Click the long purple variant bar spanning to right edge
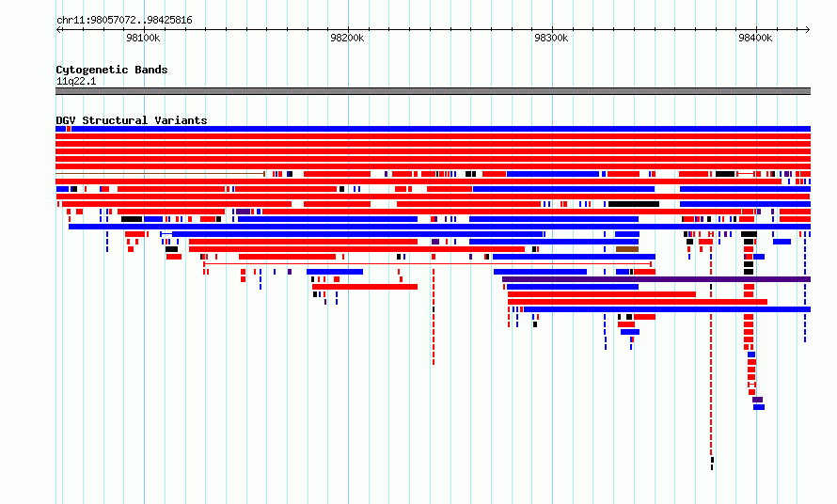The height and width of the screenshot is (504, 837). click(656, 279)
